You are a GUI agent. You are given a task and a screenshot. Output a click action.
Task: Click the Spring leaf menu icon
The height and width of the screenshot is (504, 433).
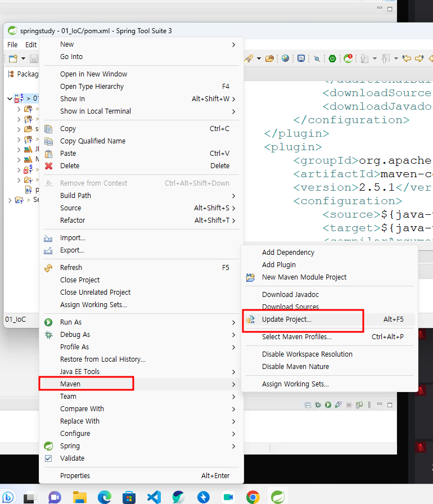[48, 446]
